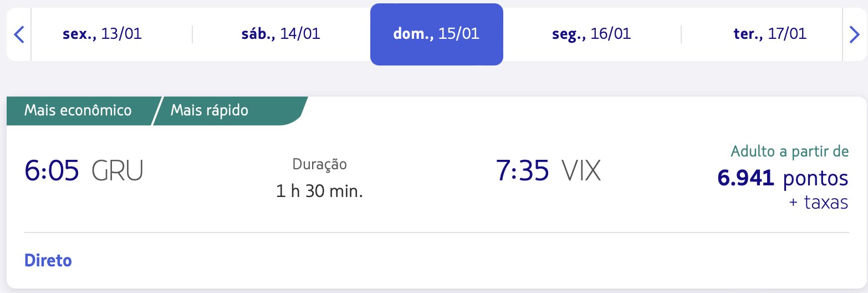
Task: Click the Mais econômico badge
Action: 78,110
